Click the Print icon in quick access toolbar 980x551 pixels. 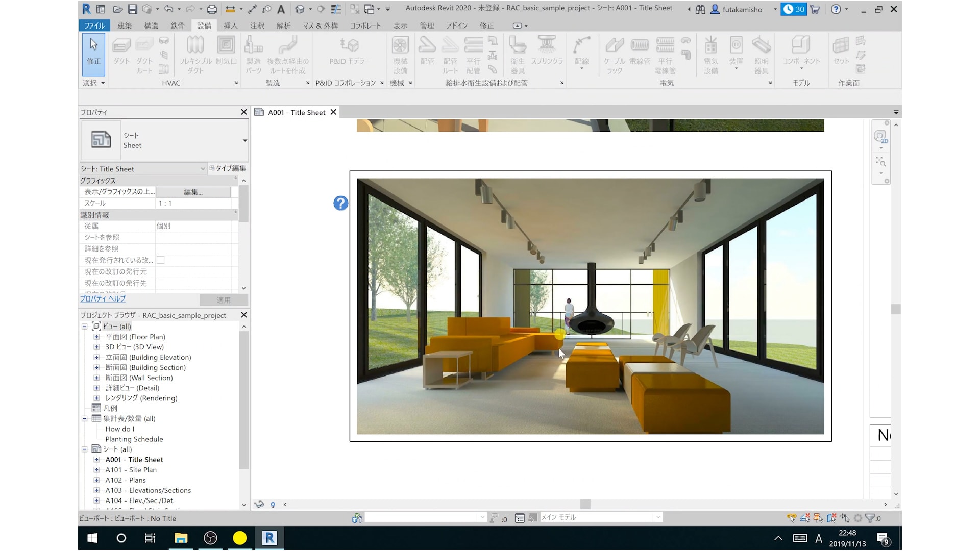pyautogui.click(x=212, y=9)
